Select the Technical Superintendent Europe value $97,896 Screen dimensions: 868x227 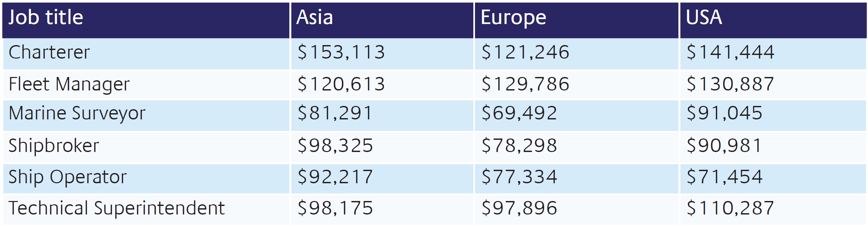pos(519,208)
